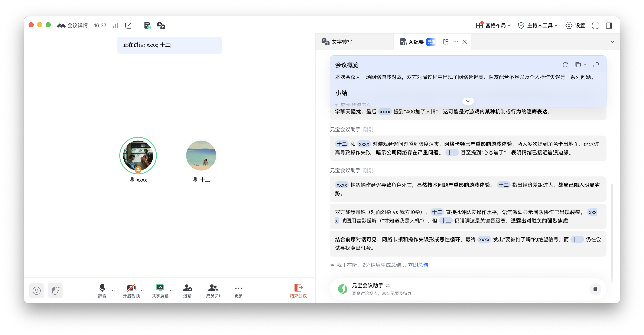The height and width of the screenshot is (335, 644).
Task: Click the 立即总结 link
Action: pyautogui.click(x=418, y=265)
